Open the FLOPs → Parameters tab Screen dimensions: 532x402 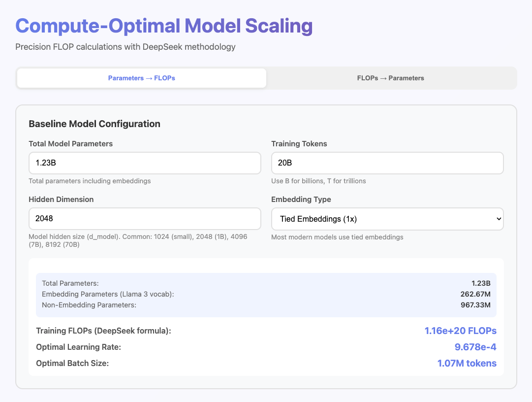click(390, 78)
